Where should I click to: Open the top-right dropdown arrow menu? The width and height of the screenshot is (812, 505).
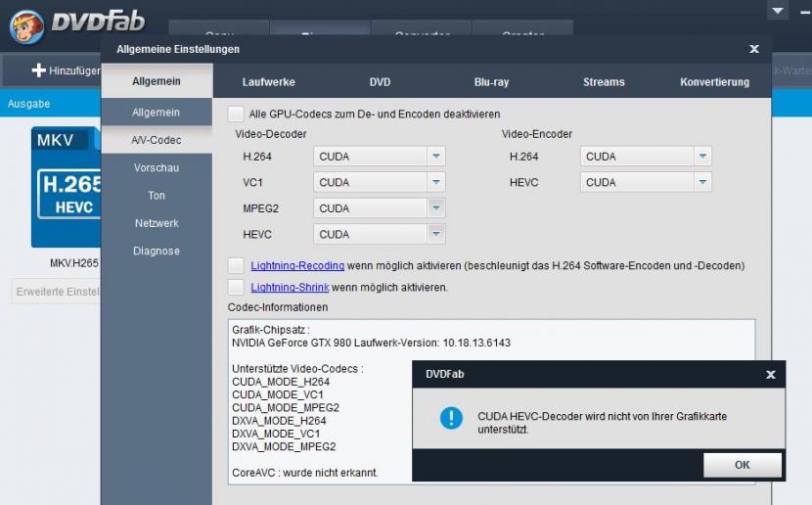tap(778, 11)
